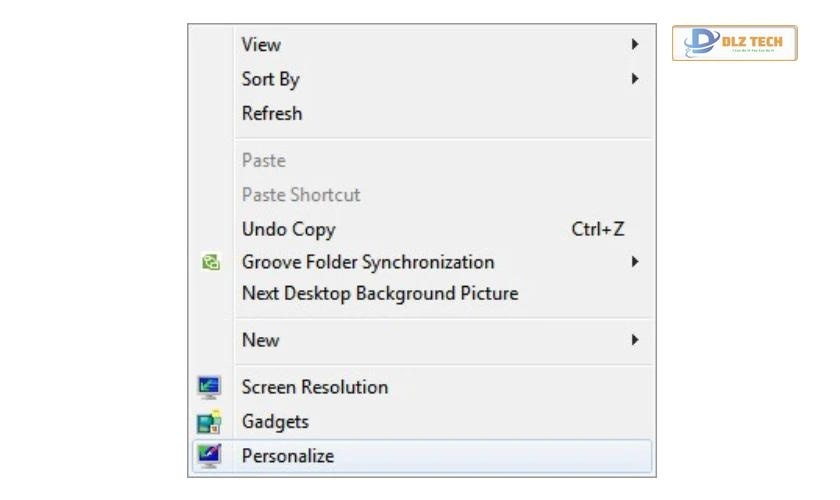
Task: Expand the New submenu arrow
Action: (x=635, y=340)
